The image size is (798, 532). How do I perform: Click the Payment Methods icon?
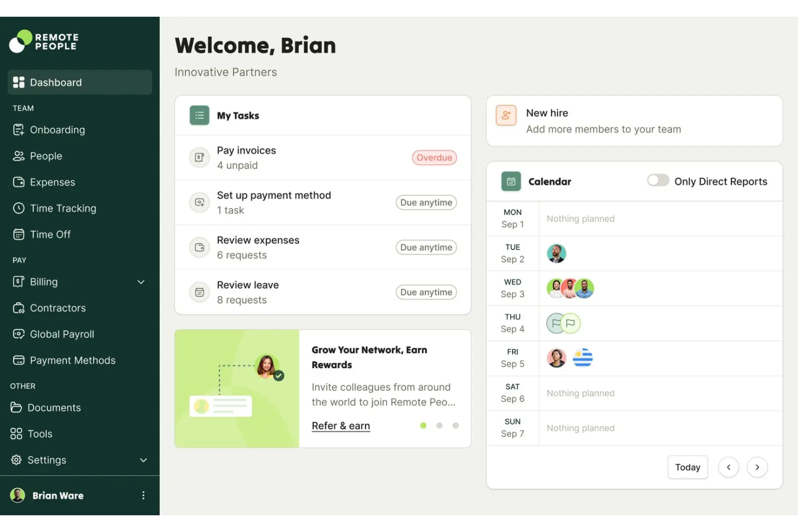click(19, 360)
